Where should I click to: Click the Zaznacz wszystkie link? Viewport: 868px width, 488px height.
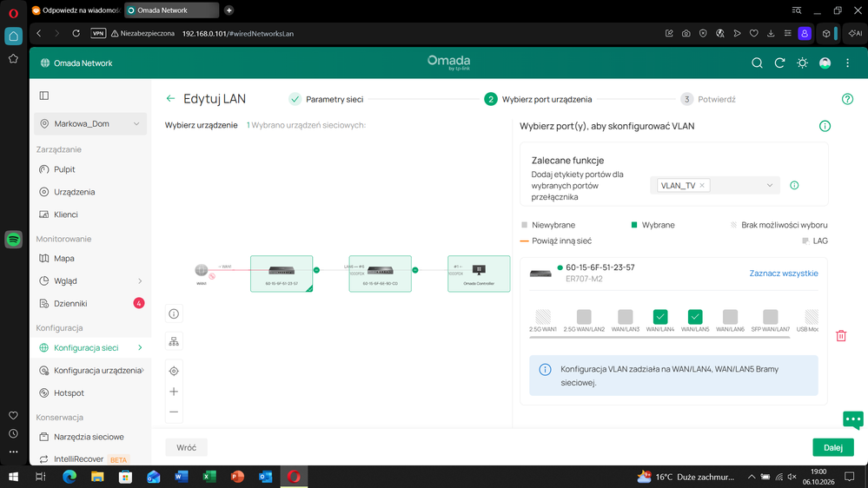point(784,274)
